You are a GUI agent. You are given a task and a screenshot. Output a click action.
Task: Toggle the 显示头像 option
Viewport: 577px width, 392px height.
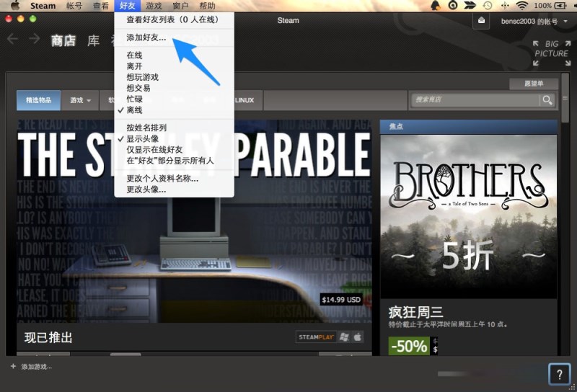146,139
